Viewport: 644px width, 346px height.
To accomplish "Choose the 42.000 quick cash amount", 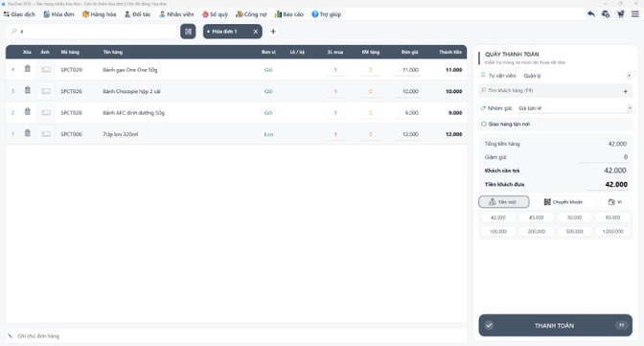I will point(498,218).
